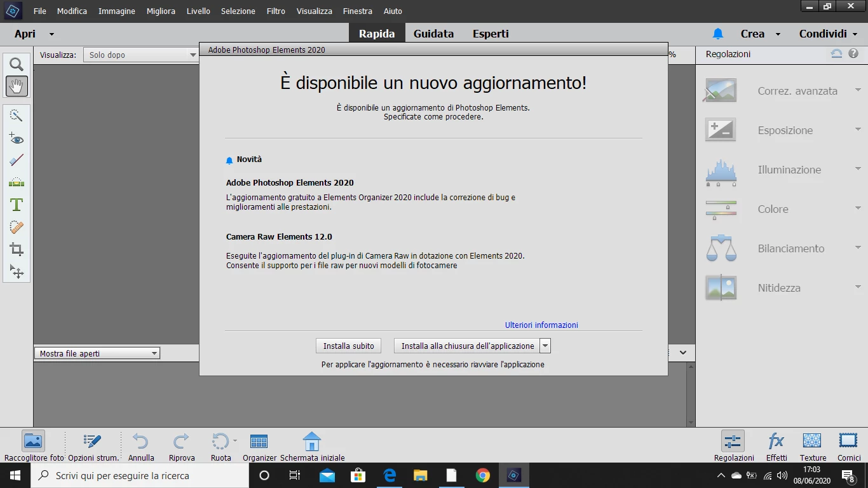Switch to the Esperti tab

(x=491, y=34)
